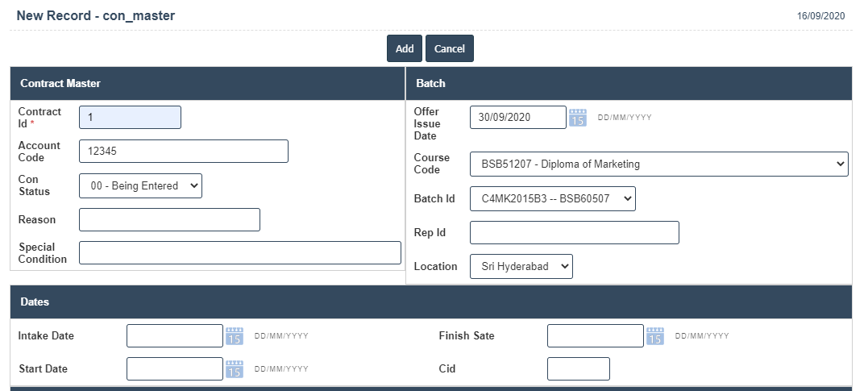
Task: Focus the Intake Date text field
Action: (x=174, y=336)
